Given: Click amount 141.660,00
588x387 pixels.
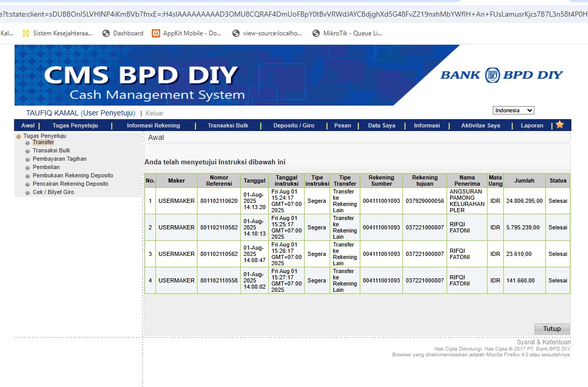Looking at the screenshot, I should pos(520,280).
